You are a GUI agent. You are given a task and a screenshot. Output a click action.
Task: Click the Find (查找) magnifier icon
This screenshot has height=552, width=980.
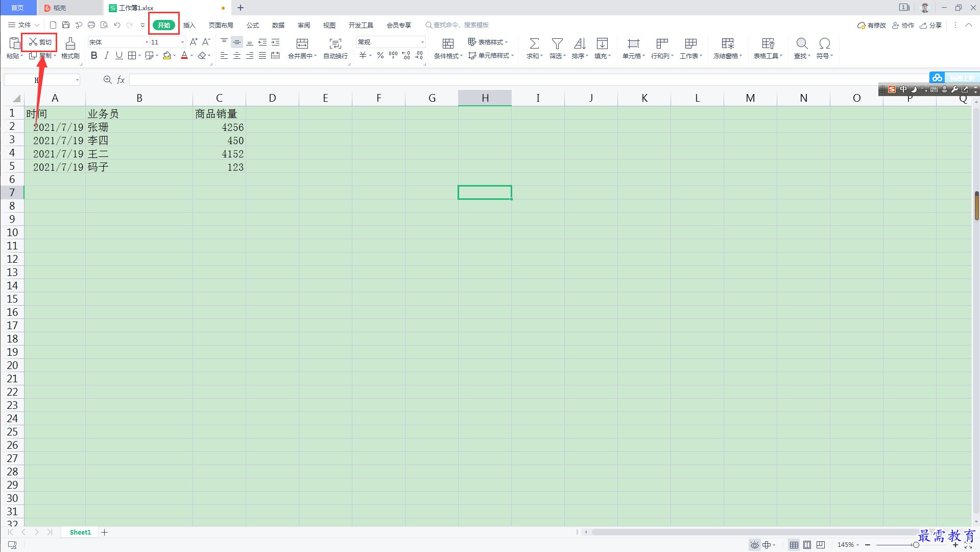pos(802,43)
